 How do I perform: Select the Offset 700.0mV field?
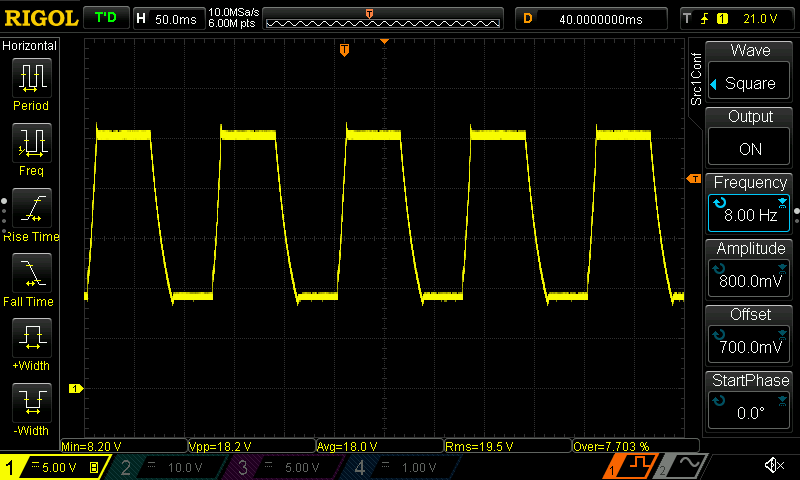(x=748, y=345)
